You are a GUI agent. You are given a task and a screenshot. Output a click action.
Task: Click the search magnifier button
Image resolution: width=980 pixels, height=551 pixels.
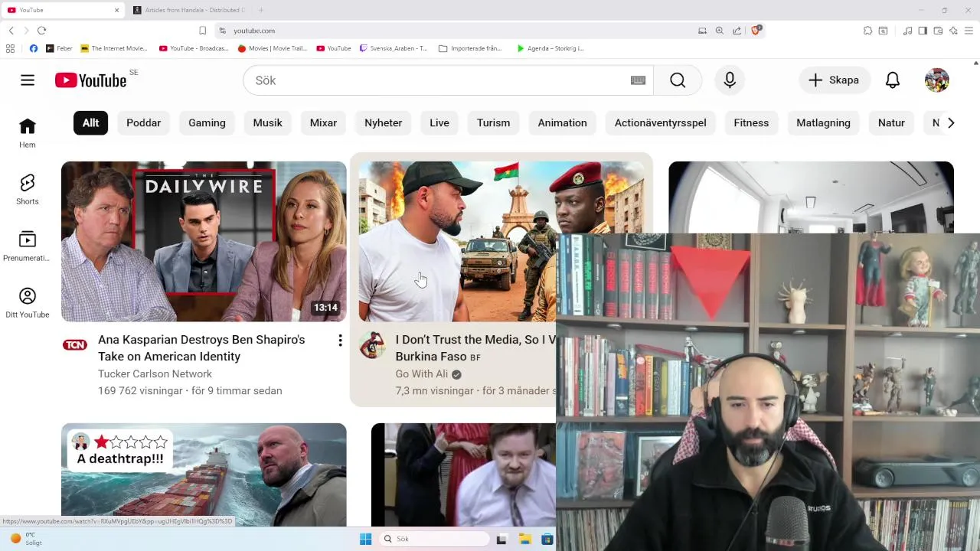(x=678, y=80)
